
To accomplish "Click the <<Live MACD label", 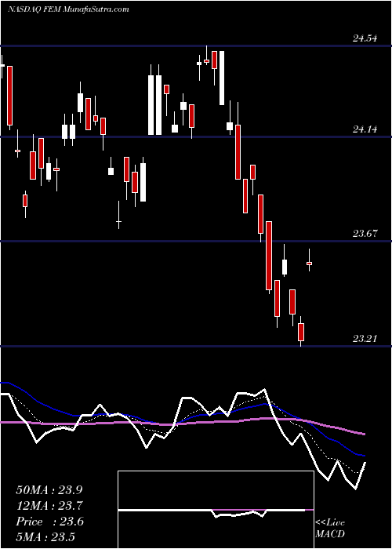I will coord(330,528).
